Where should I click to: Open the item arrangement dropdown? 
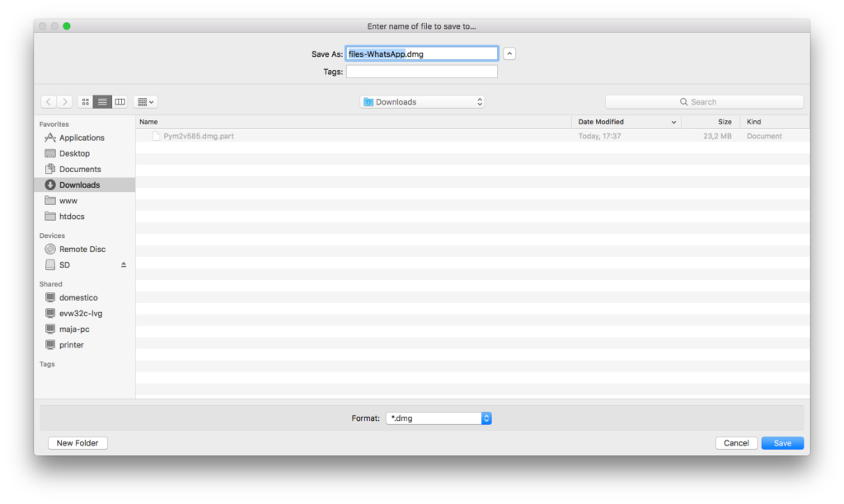tap(146, 101)
